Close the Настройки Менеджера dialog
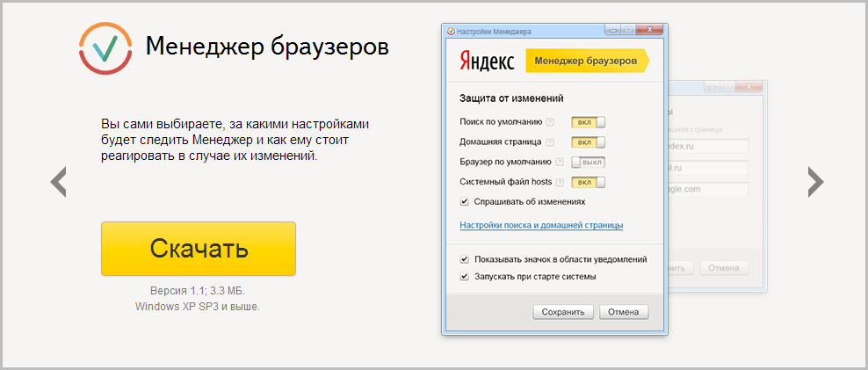This screenshot has height=370, width=868. (x=649, y=31)
